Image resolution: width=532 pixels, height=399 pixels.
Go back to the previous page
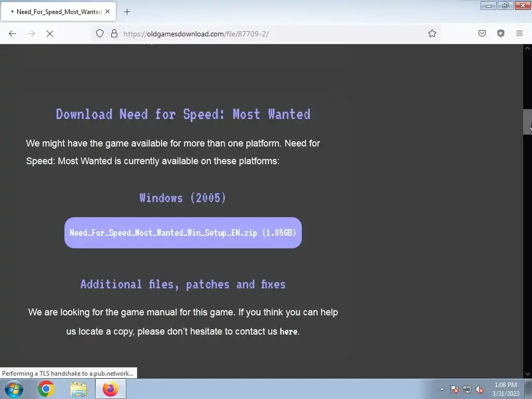click(x=12, y=34)
